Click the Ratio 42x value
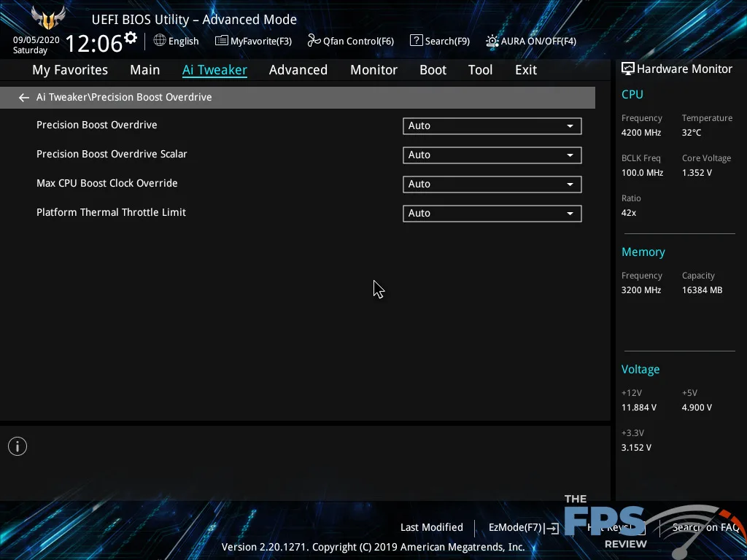747x560 pixels. click(x=629, y=212)
